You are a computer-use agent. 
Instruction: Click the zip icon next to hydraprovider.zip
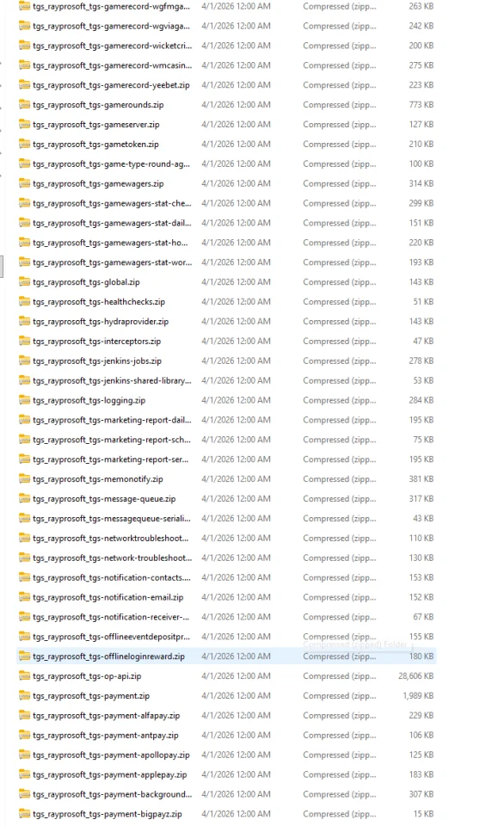[24, 321]
